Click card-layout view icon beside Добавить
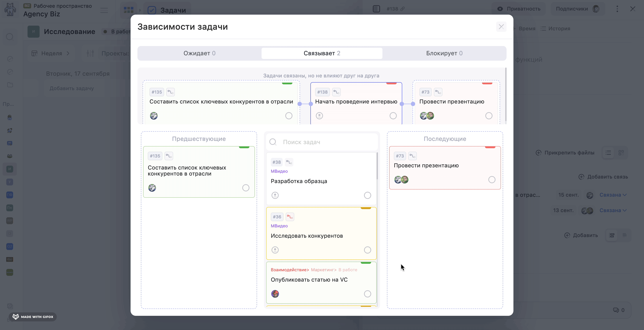Screen dimensions: 644x330 (612, 236)
